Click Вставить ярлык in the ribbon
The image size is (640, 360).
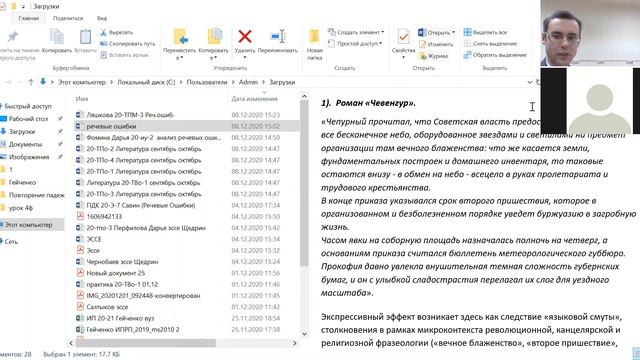(124, 55)
